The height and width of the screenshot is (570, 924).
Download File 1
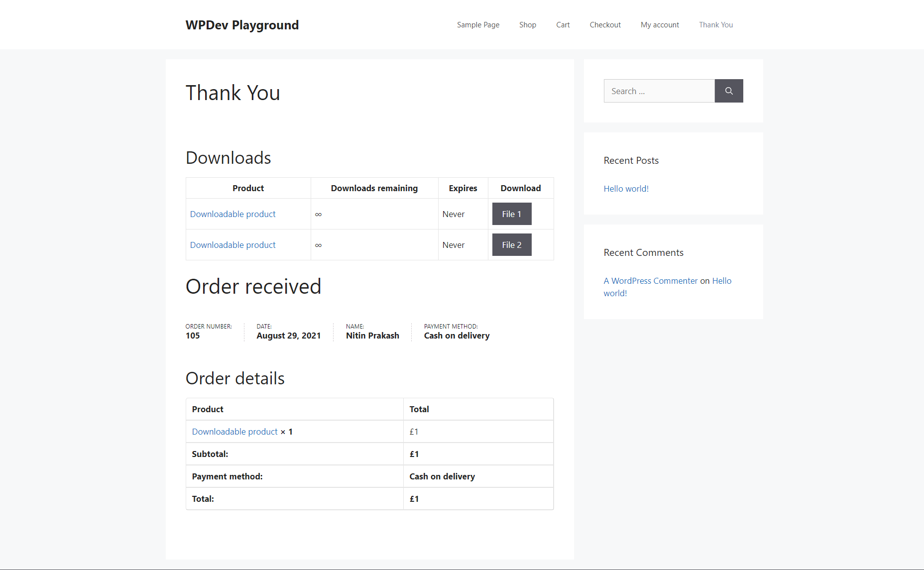[511, 214]
